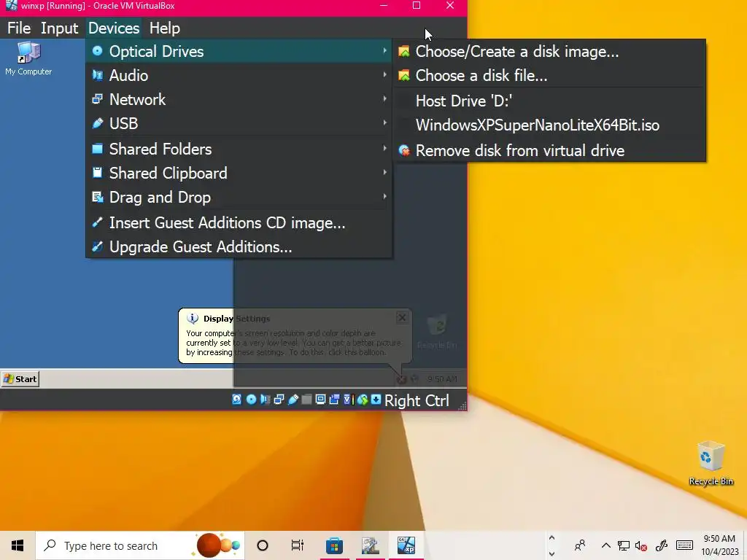Image resolution: width=747 pixels, height=560 pixels.
Task: Expand the Shared Clipboard submenu arrow
Action: (384, 172)
